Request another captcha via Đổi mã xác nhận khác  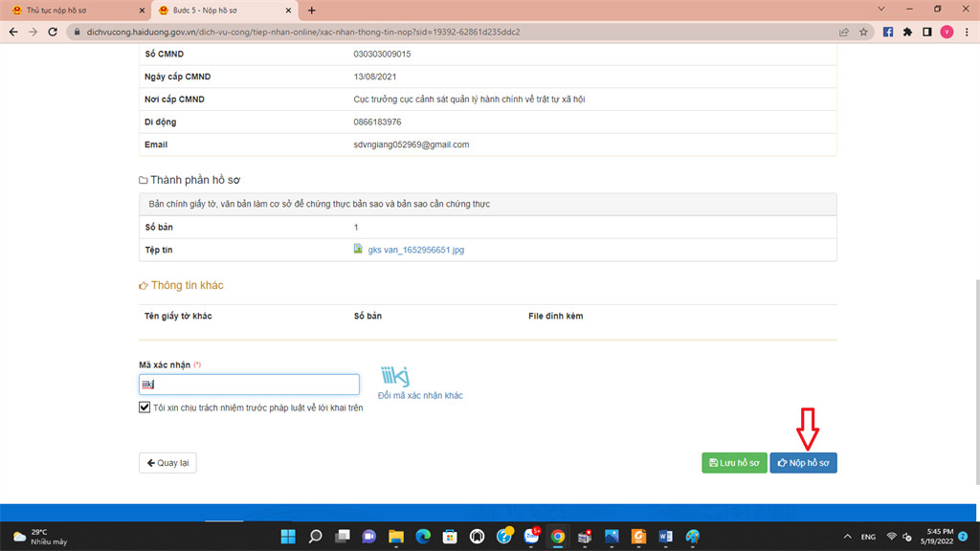click(x=420, y=395)
